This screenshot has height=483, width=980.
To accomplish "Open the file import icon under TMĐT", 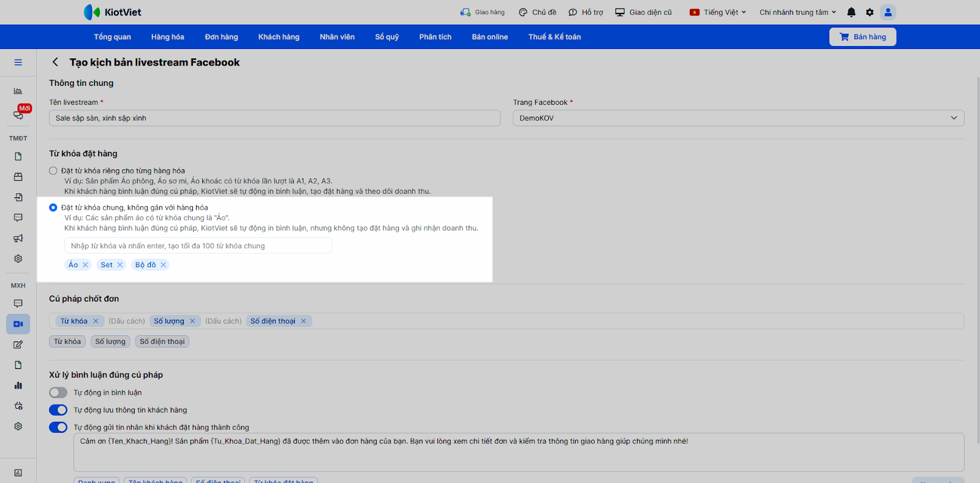I will point(18,197).
